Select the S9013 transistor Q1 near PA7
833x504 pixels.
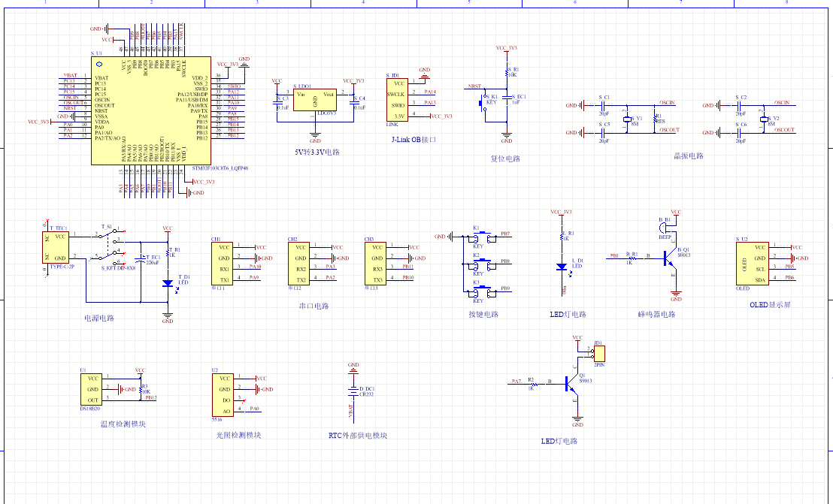[x=573, y=383]
